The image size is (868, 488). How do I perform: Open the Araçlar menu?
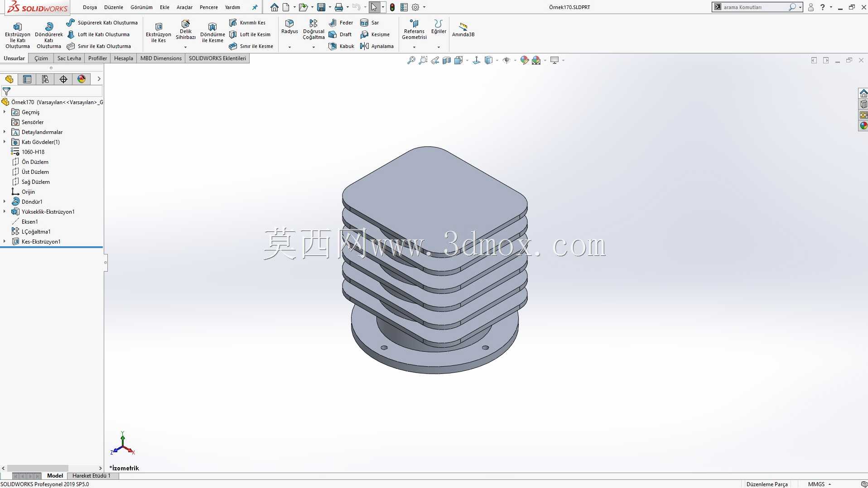point(184,7)
